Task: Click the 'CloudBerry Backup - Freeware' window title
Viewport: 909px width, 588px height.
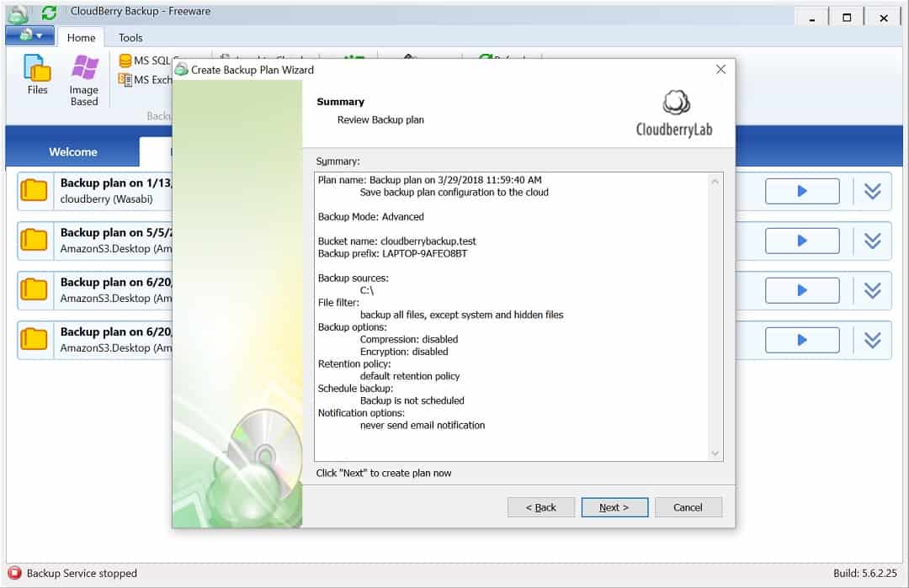Action: pyautogui.click(x=141, y=12)
